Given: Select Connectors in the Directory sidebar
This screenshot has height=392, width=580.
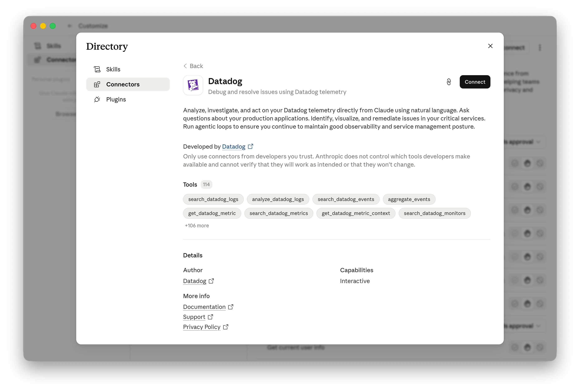Looking at the screenshot, I should coord(128,84).
